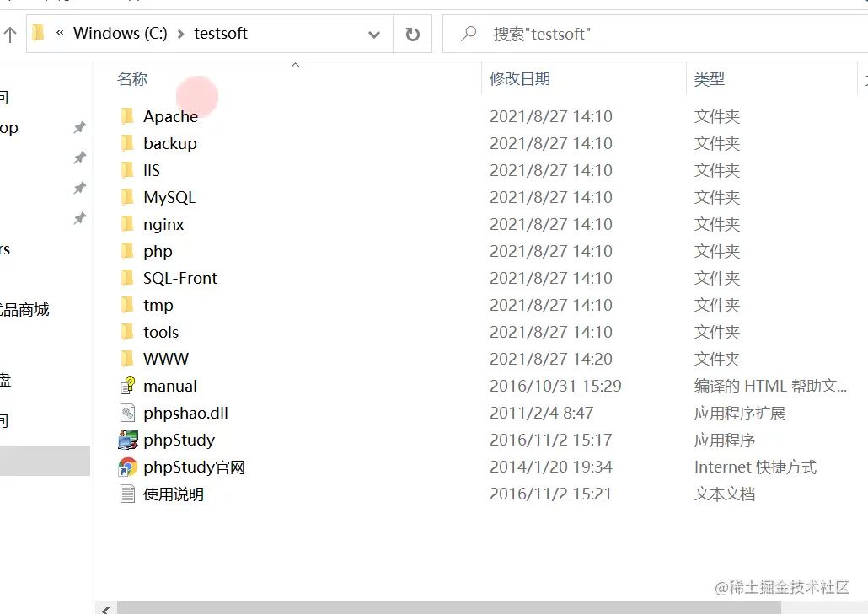
Task: Select the manual help file icon
Action: (127, 386)
